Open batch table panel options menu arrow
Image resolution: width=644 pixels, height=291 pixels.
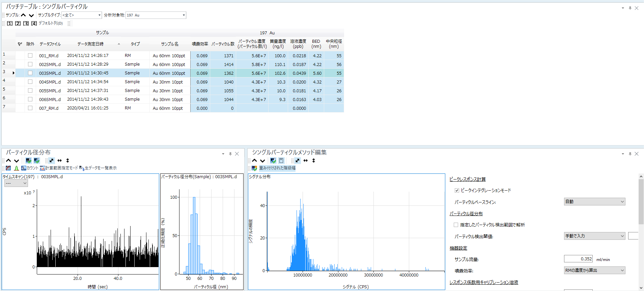point(623,8)
